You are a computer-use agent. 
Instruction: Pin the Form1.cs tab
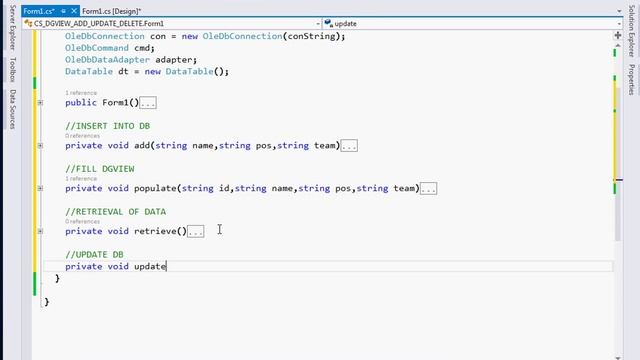click(63, 11)
